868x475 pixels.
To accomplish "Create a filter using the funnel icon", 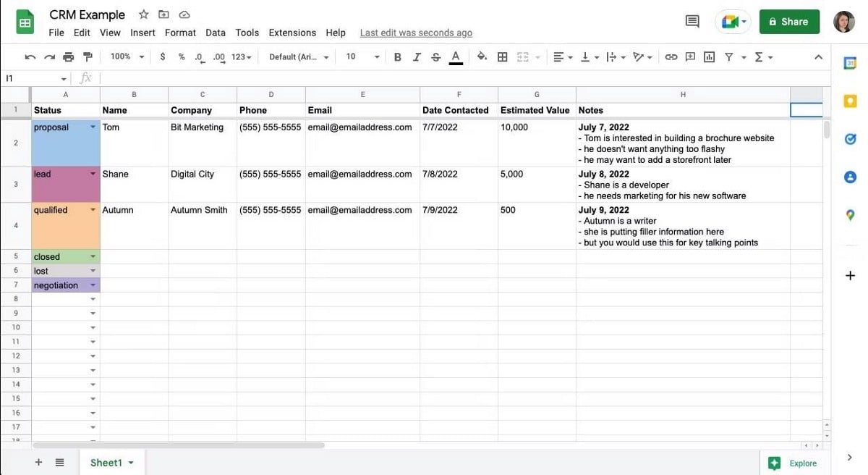I will click(x=728, y=56).
